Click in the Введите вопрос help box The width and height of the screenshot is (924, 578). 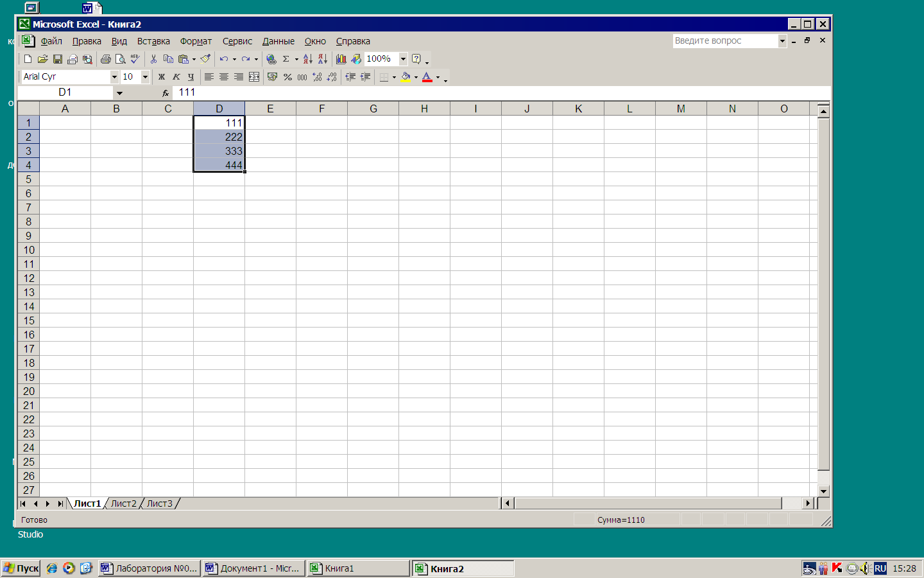click(724, 40)
